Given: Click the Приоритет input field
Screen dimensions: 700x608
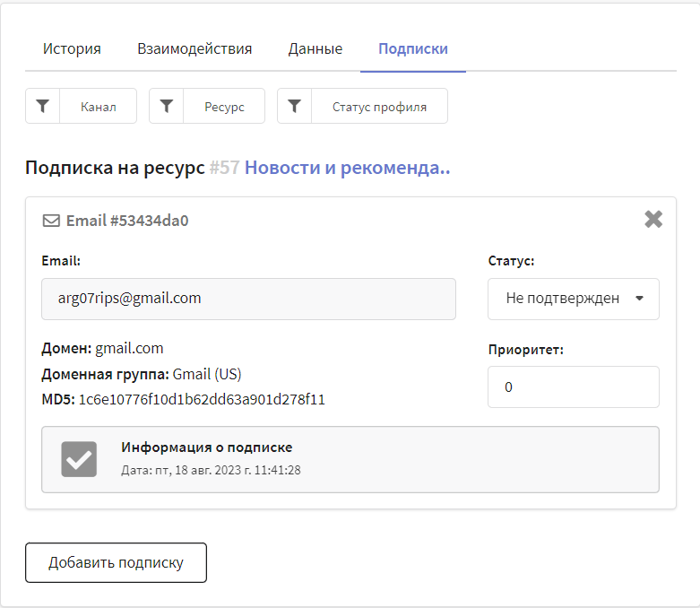Looking at the screenshot, I should point(574,387).
